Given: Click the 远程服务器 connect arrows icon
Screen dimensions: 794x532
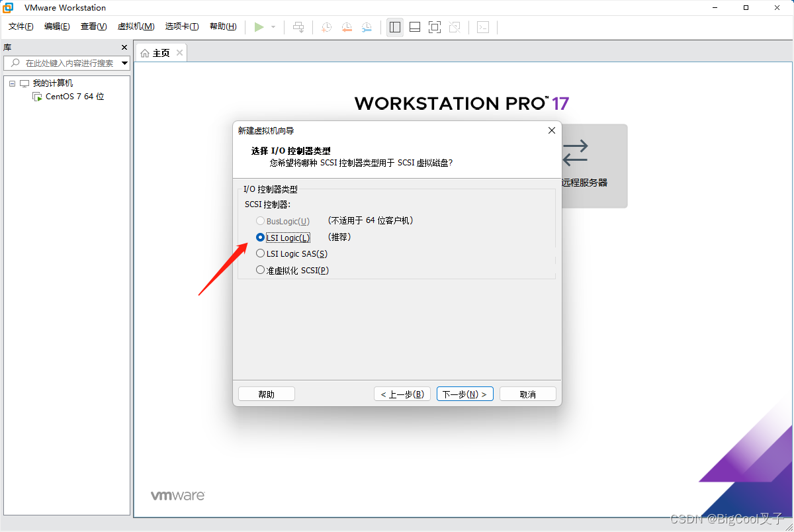Looking at the screenshot, I should 575,152.
